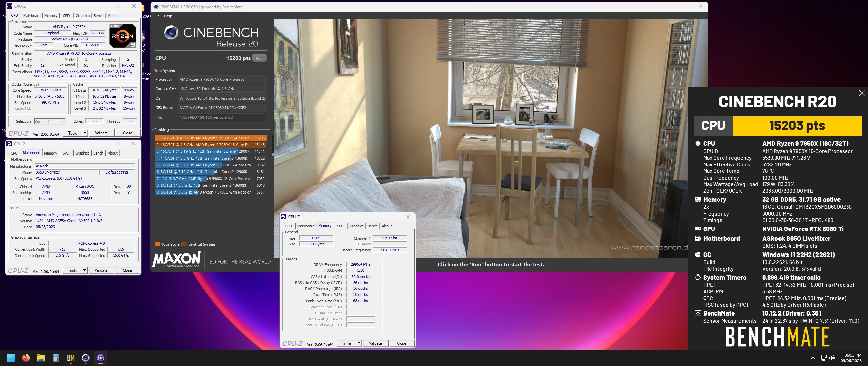Screen dimensions: 868x366
Task: Click DRAM Frequency value 2996.4 MHz
Action: pyautogui.click(x=360, y=264)
